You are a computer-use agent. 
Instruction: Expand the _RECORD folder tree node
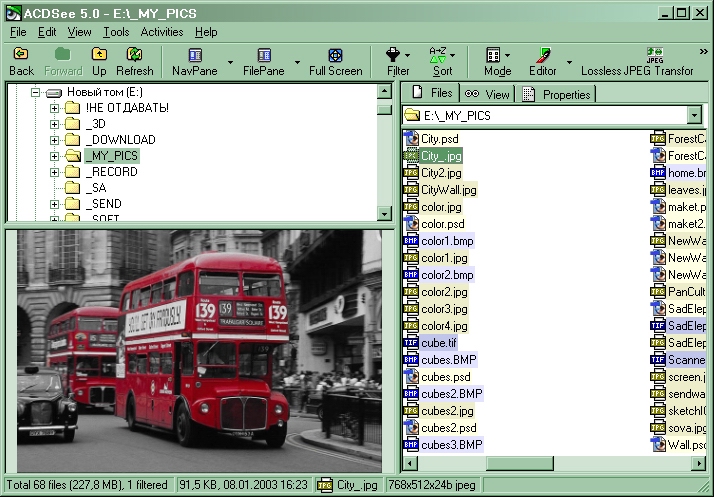pyautogui.click(x=55, y=172)
